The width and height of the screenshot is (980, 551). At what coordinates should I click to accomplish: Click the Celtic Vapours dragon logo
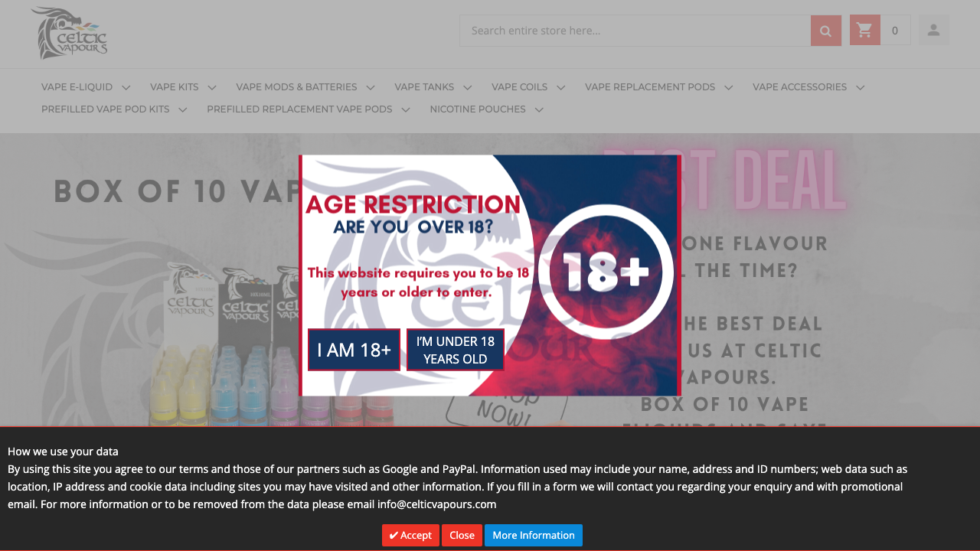[69, 34]
